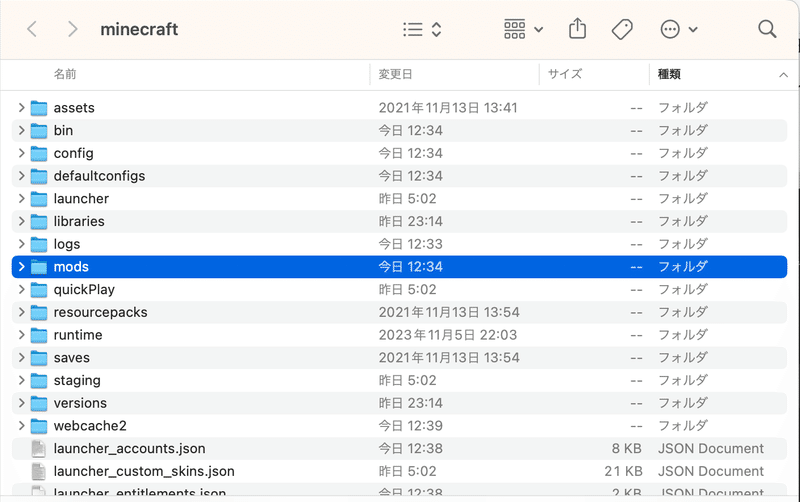Expand the bin folder

point(21,131)
